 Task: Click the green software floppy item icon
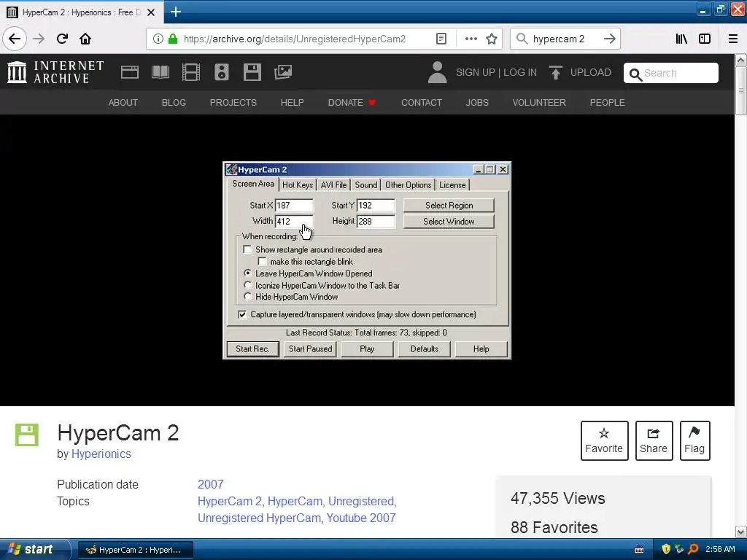[27, 435]
